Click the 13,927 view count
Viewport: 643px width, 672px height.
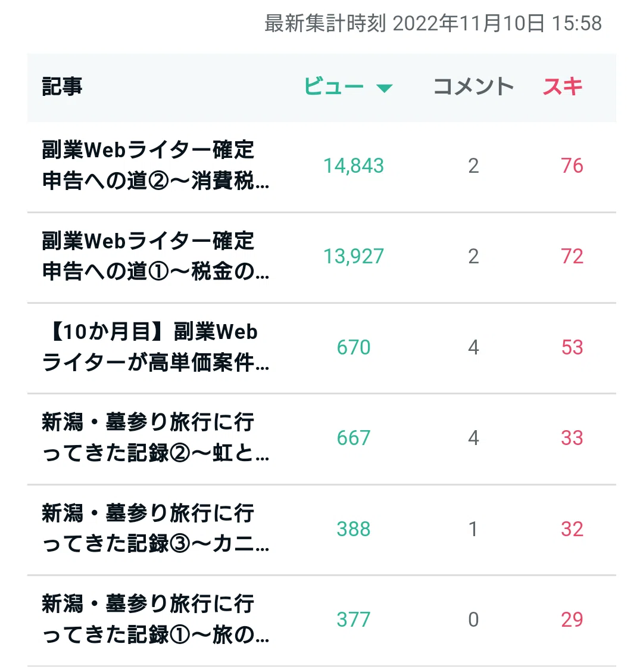[354, 256]
